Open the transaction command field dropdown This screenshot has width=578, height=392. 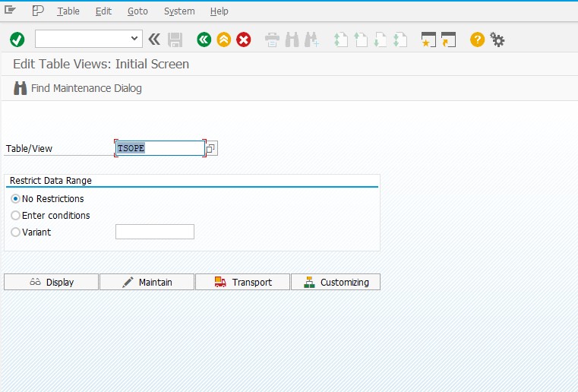[134, 38]
